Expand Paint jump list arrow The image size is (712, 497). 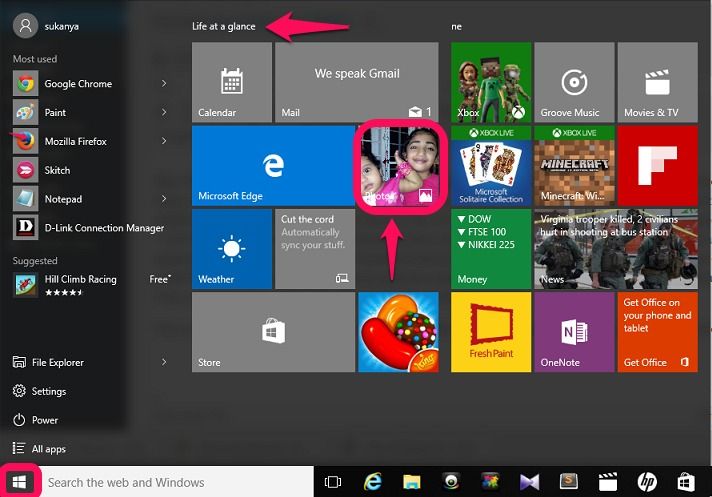(164, 112)
